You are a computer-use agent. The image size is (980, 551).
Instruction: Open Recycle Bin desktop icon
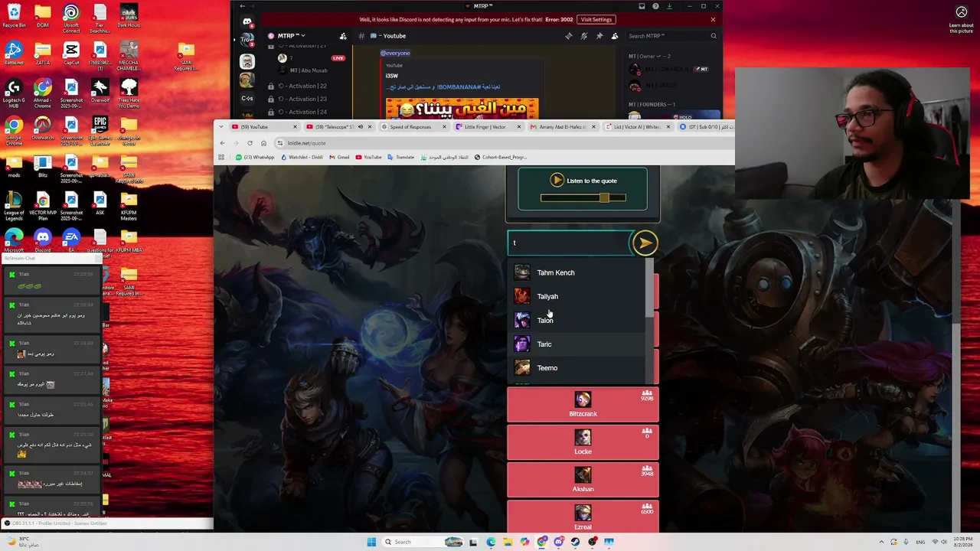tap(14, 15)
